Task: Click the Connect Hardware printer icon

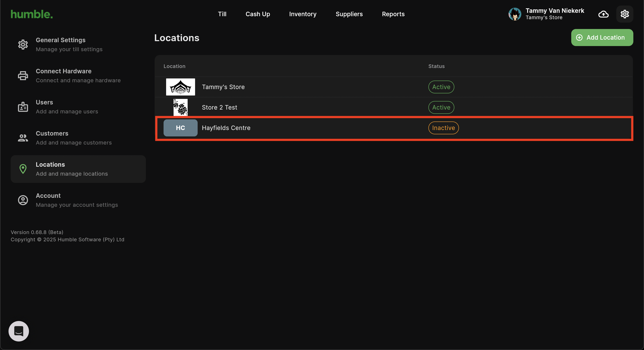Action: point(23,75)
